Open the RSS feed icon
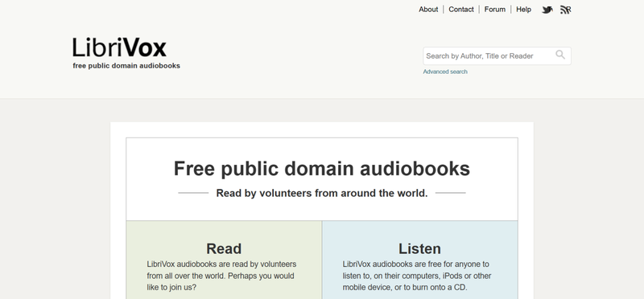Screen dimensions: 644x299 tap(566, 10)
